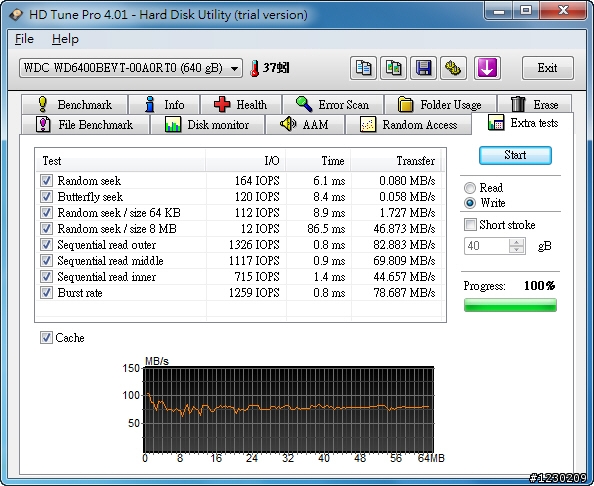Click the Exit button
Viewport: 594px width, 486px height.
[547, 68]
